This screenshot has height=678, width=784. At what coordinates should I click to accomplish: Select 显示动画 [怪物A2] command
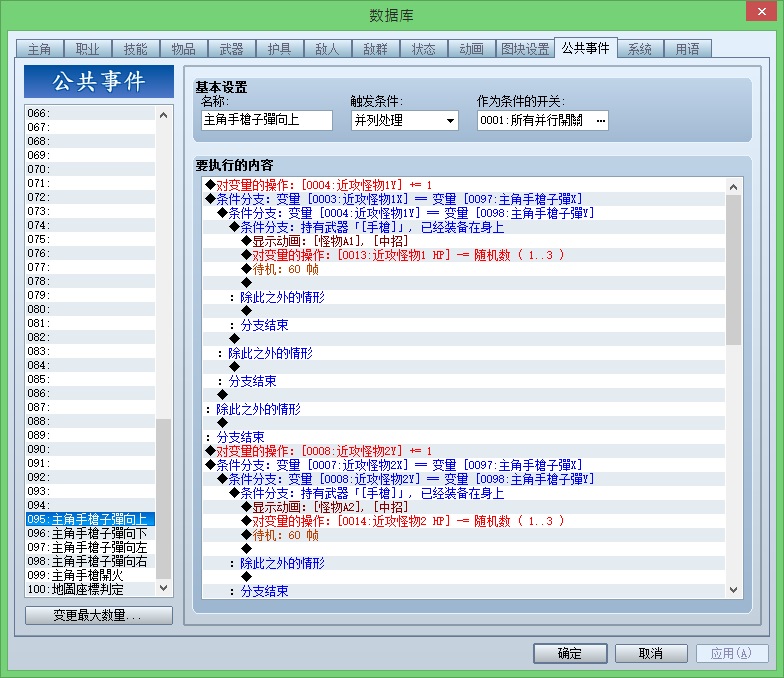464,507
